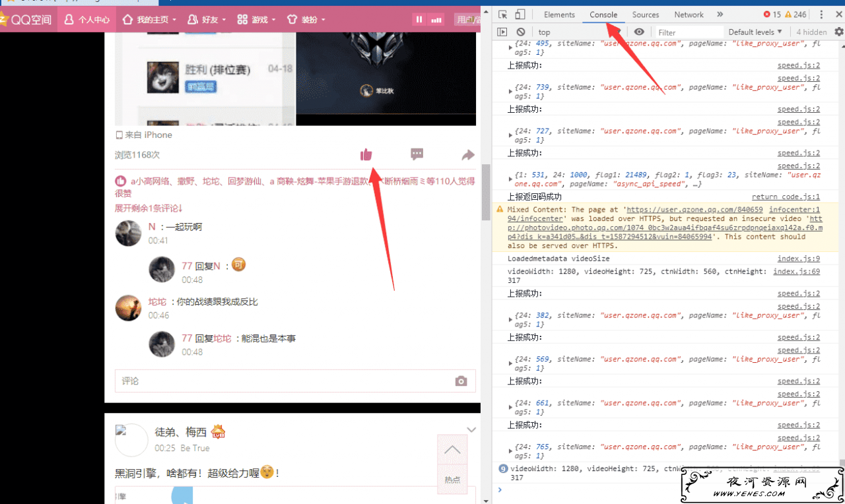The image size is (845, 504).
Task: Click the 展开剩余1条评论 link
Action: 149,208
